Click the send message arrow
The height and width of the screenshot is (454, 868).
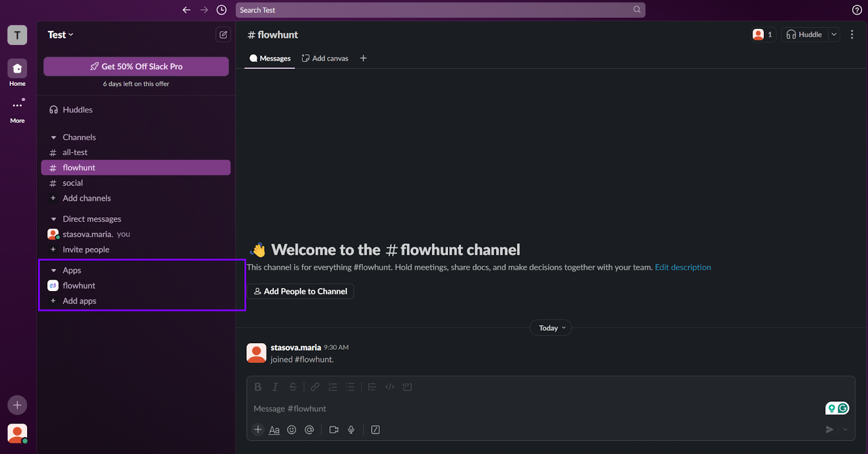(829, 430)
